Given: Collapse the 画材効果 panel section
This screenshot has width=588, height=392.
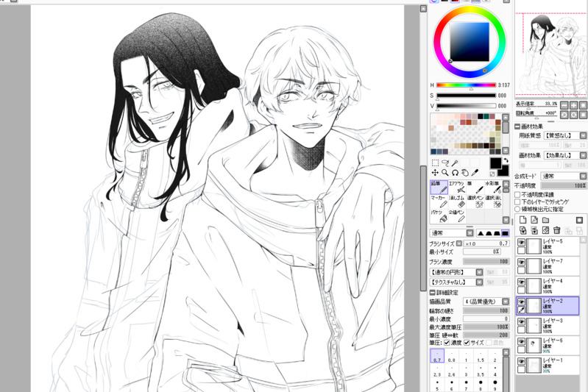Looking at the screenshot, I should [x=517, y=126].
